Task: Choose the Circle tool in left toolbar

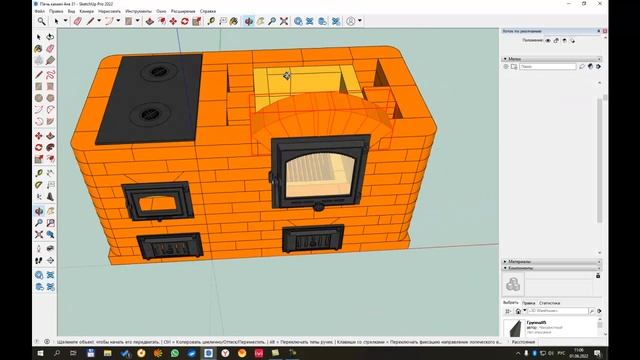Action: 39,98
